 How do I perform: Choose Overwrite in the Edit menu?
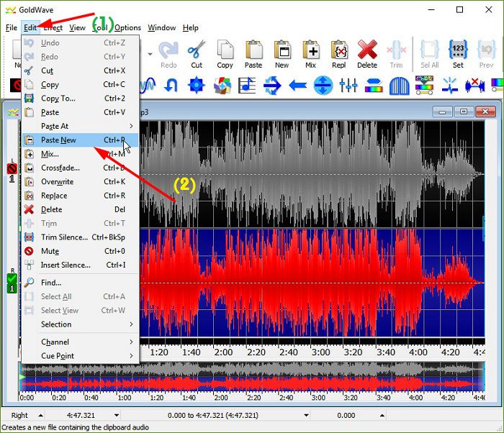[81, 181]
